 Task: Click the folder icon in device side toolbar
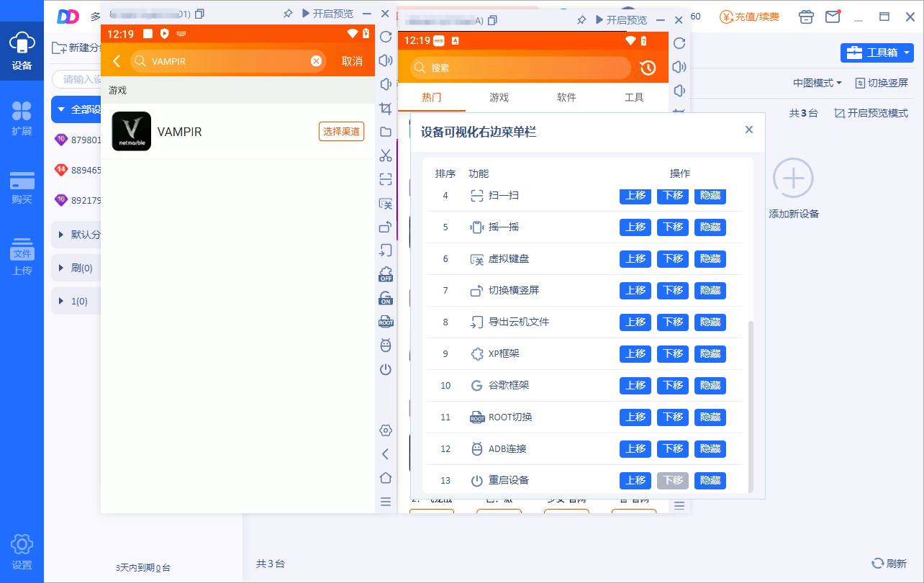pos(386,132)
